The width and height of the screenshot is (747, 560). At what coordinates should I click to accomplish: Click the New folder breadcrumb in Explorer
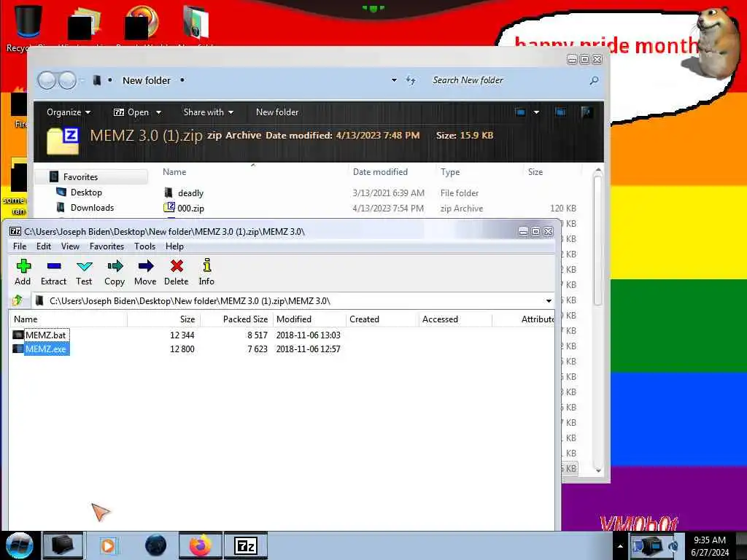[146, 80]
